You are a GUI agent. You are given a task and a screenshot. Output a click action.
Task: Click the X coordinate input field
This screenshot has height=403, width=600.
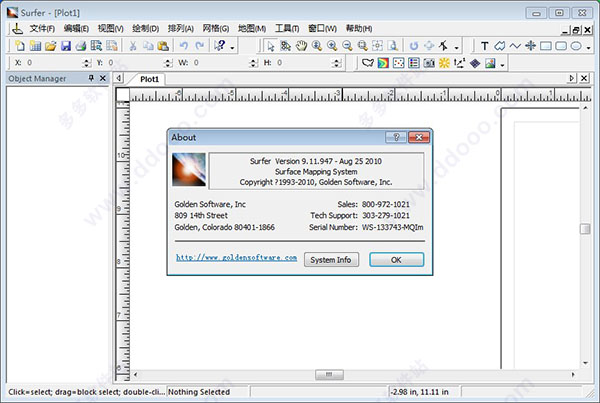(54, 63)
